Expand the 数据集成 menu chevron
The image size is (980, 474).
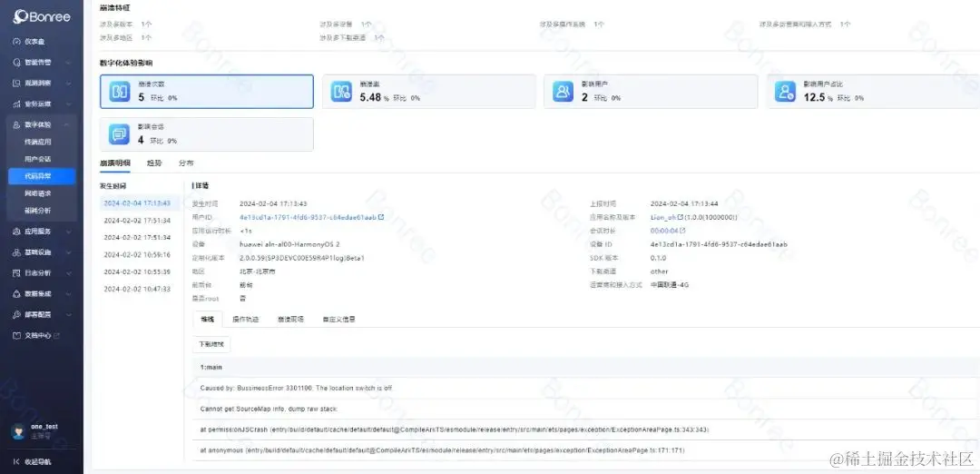click(x=67, y=294)
